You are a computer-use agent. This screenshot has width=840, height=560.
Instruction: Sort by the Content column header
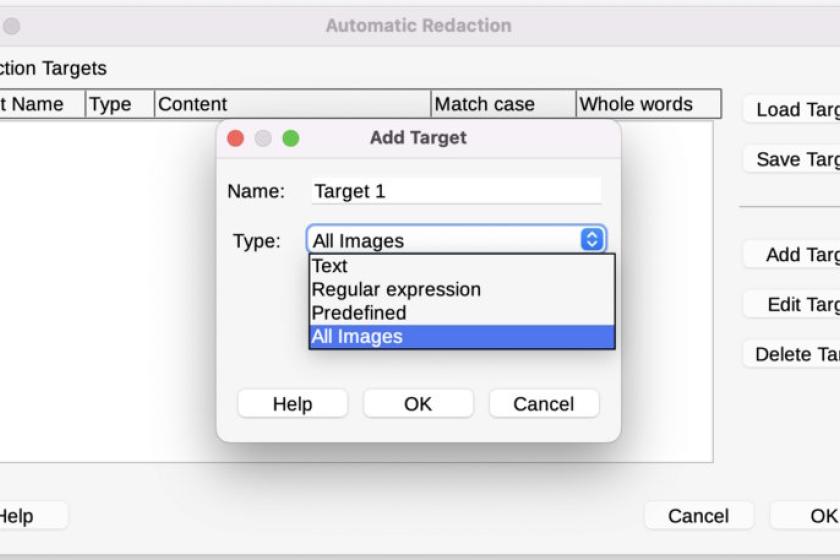[292, 104]
